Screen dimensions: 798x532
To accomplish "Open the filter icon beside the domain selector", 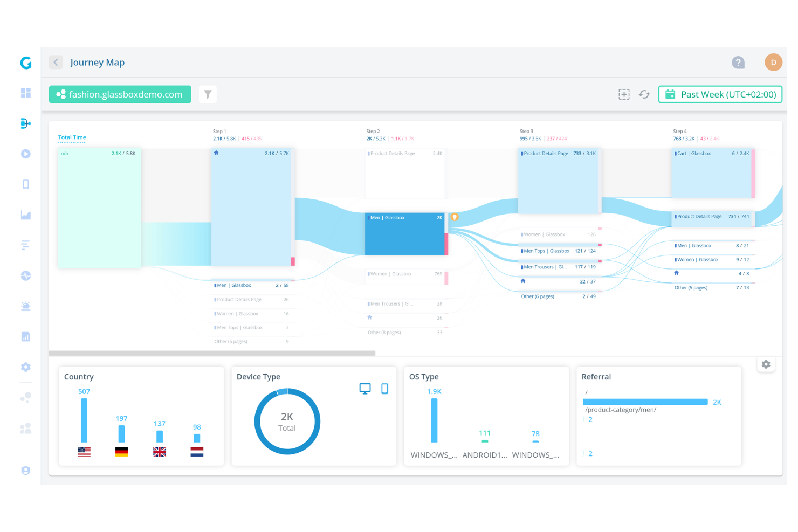I will [208, 94].
